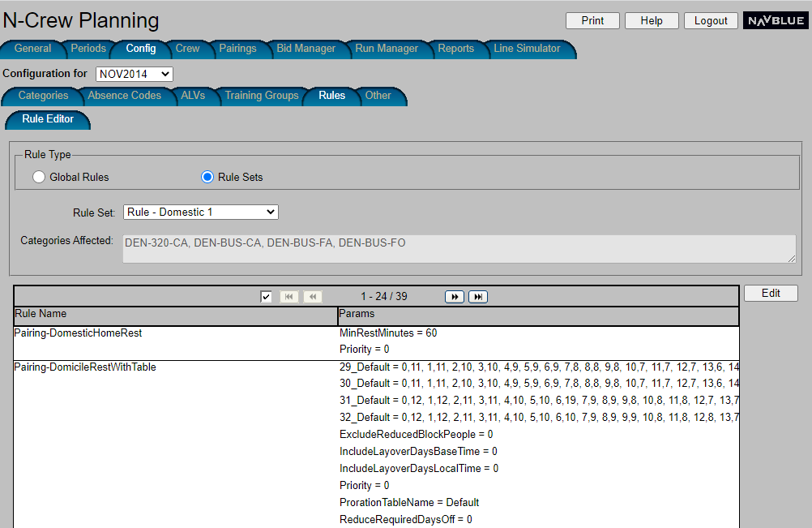The image size is (812, 528).
Task: Go to the next page of rules
Action: (x=455, y=297)
